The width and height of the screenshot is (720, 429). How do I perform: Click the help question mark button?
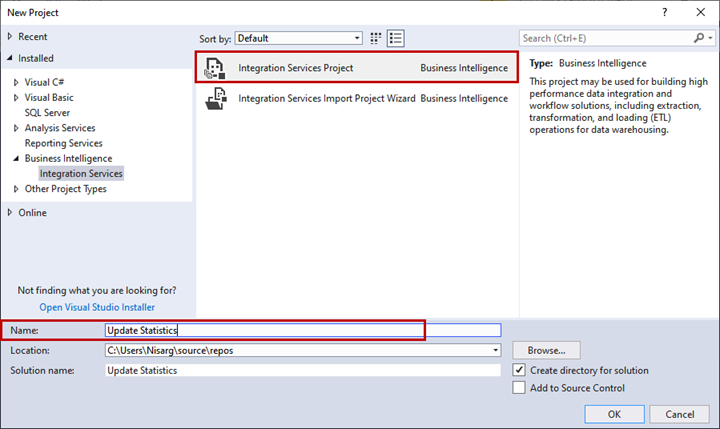click(664, 12)
